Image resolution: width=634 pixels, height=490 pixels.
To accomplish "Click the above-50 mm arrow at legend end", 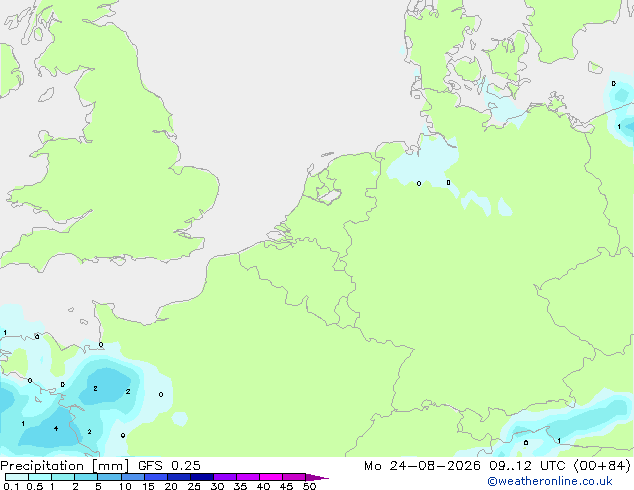I will point(317,477).
